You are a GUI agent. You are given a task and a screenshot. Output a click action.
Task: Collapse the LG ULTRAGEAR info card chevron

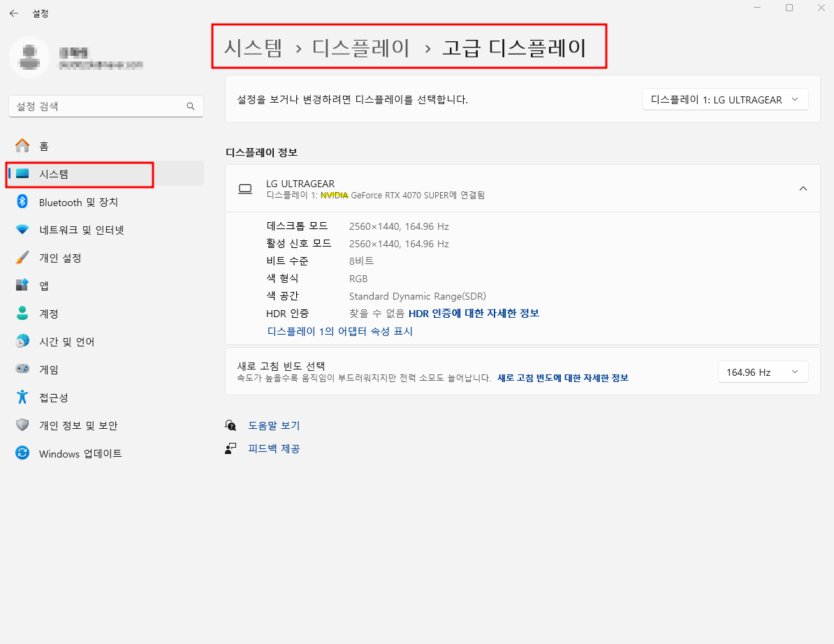pyautogui.click(x=803, y=189)
